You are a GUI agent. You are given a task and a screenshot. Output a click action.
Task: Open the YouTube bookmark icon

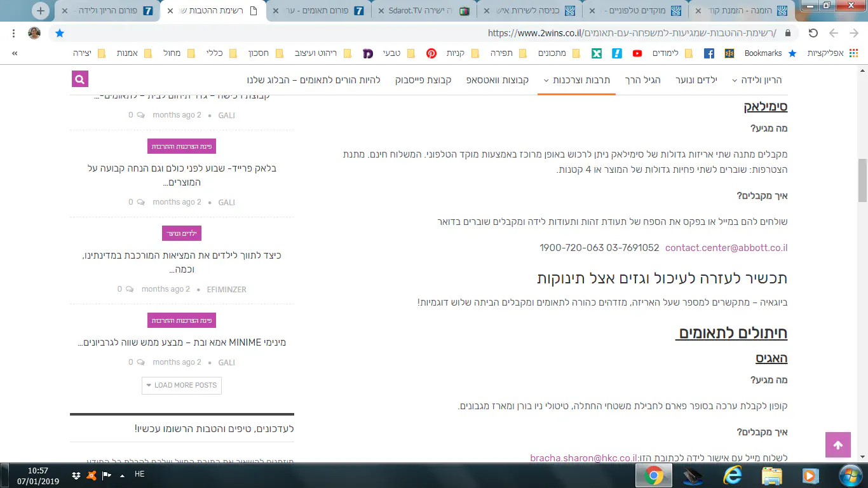[637, 53]
